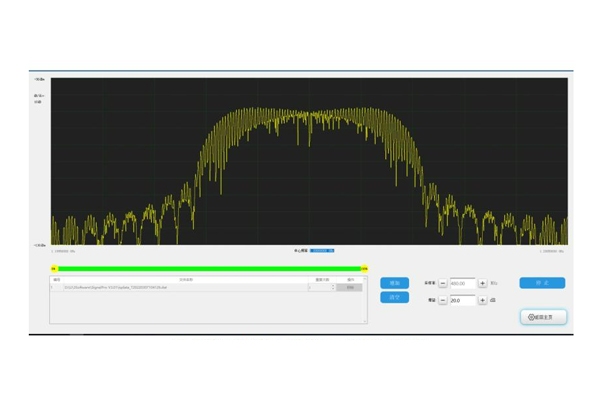Click the left yellow progress bar marker
This screenshot has width=600, height=400.
tap(54, 268)
